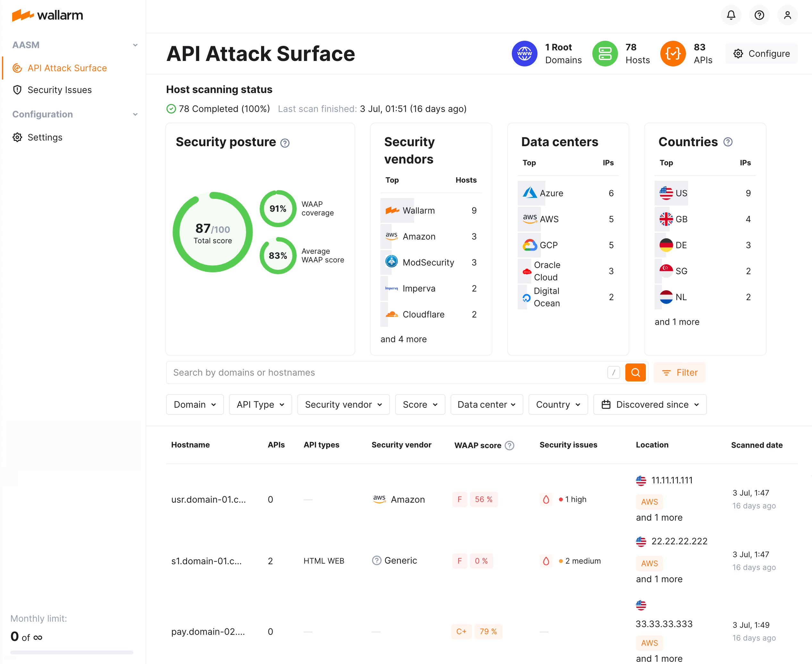Click the user profile icon

point(787,15)
